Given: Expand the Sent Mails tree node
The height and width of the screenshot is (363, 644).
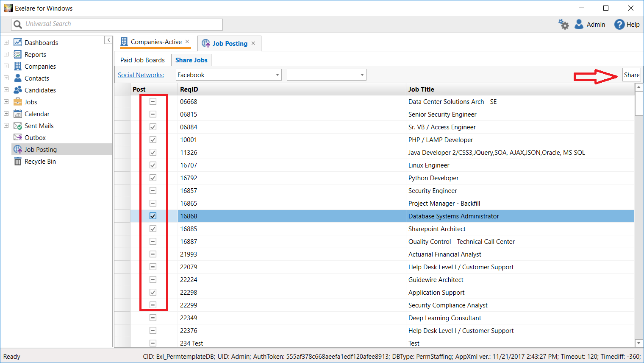Looking at the screenshot, I should tap(6, 126).
